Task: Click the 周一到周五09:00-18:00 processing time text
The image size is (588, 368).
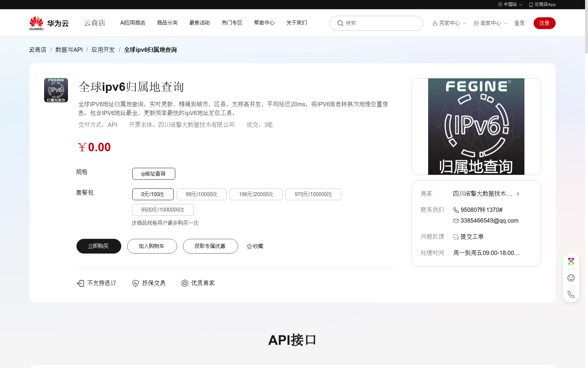Action: tap(486, 253)
